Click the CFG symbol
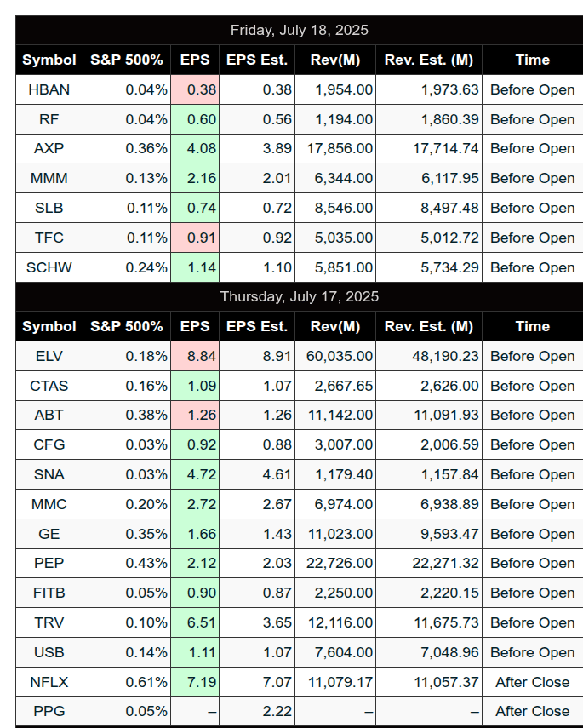The height and width of the screenshot is (728, 583). point(49,444)
